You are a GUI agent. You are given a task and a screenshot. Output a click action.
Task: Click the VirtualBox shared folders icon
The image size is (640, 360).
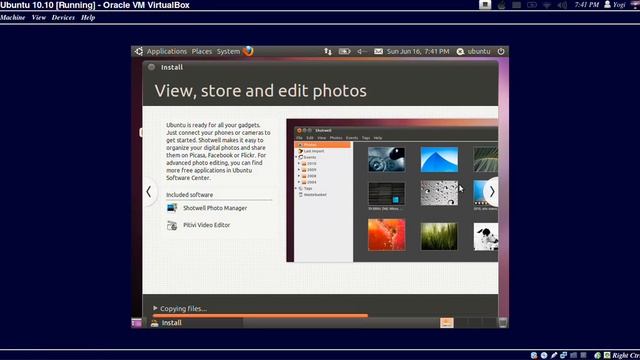tap(573, 356)
